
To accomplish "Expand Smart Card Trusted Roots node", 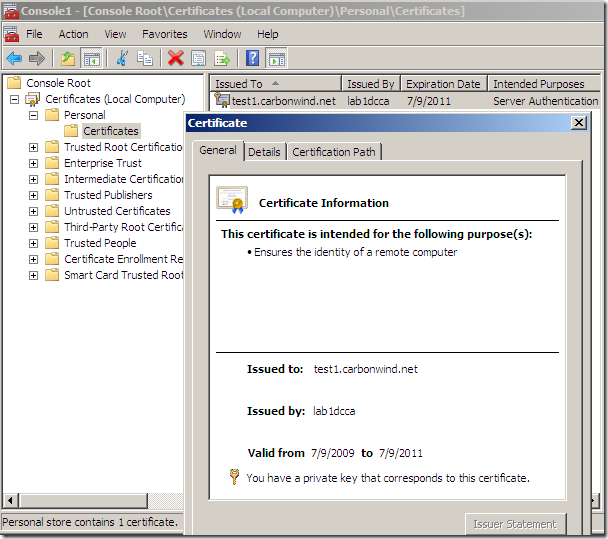I will [33, 275].
